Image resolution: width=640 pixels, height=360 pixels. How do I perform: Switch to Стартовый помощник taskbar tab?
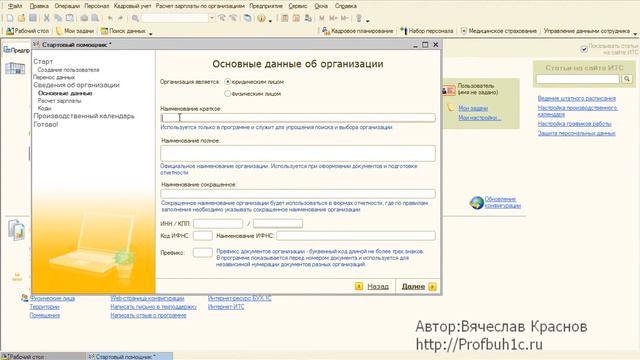(x=129, y=356)
